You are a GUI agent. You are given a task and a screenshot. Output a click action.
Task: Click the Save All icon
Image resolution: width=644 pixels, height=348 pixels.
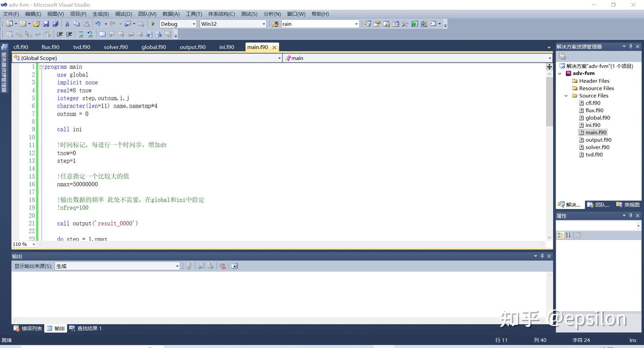point(55,24)
